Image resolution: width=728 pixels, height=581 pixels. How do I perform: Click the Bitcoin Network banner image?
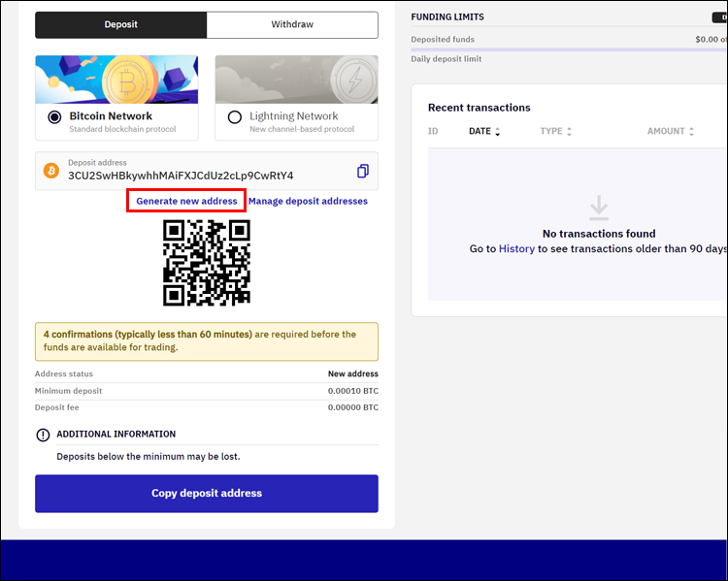click(x=117, y=80)
